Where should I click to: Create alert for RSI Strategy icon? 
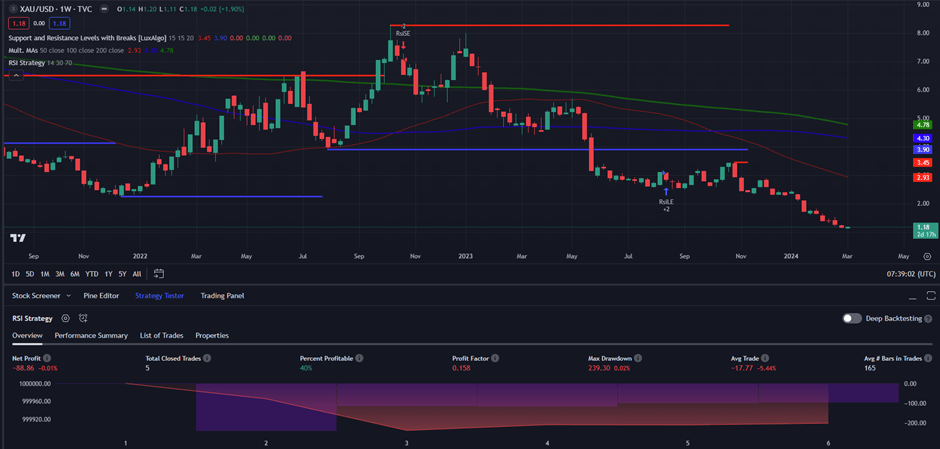(x=83, y=318)
